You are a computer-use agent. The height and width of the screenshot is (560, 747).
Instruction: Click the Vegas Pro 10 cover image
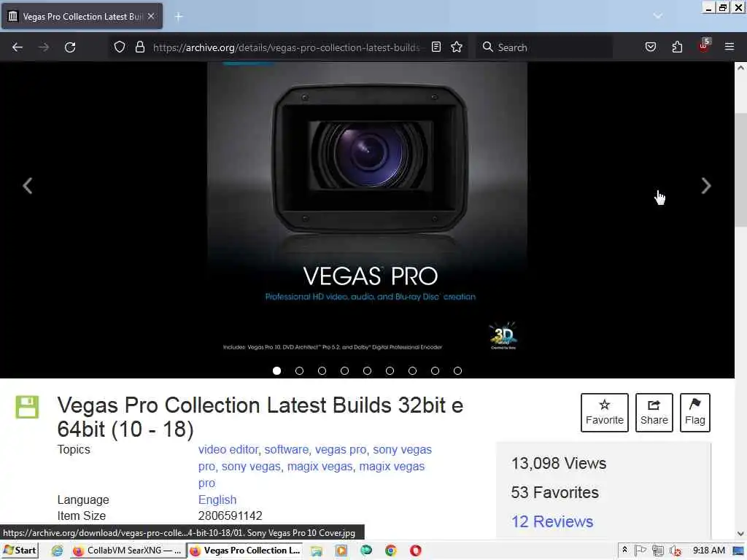tap(368, 212)
